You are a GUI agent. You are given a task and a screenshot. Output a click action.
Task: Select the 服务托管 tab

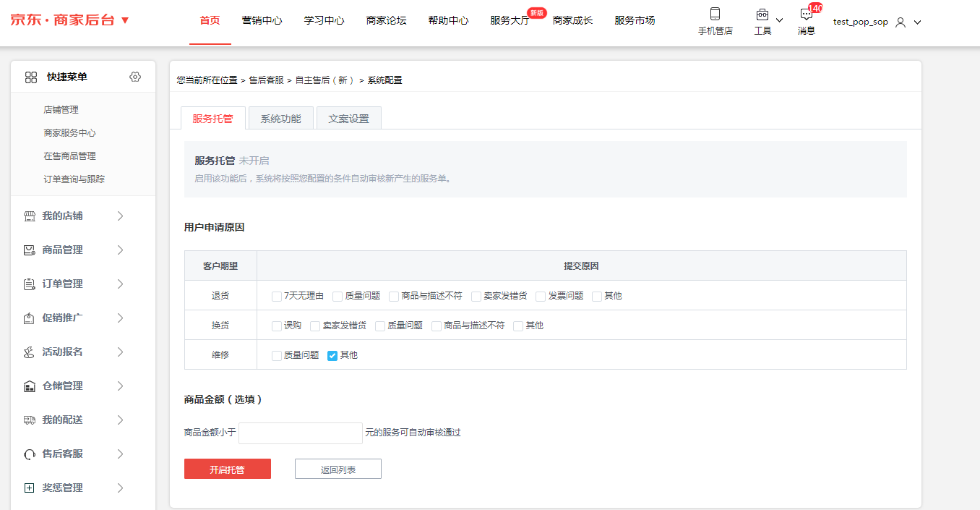coord(212,119)
